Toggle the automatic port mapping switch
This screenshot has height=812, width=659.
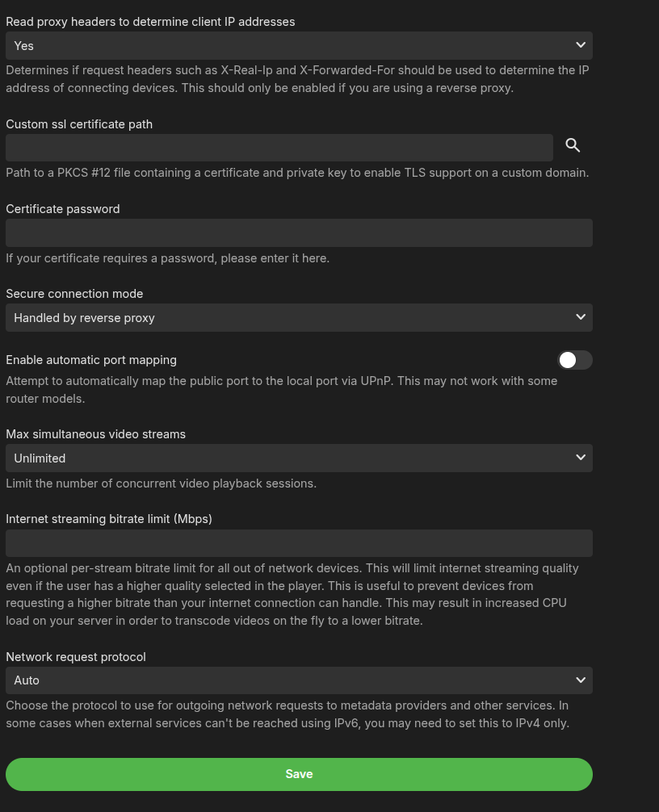coord(575,360)
